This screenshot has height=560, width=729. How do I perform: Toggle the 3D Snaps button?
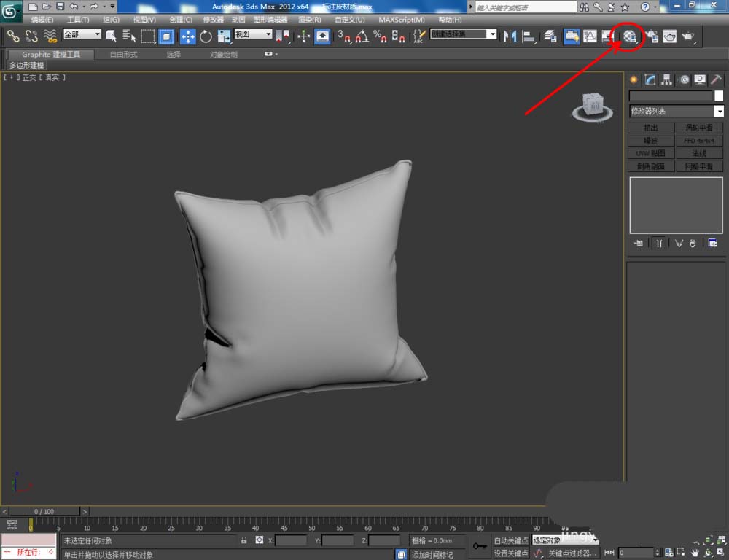click(x=344, y=36)
